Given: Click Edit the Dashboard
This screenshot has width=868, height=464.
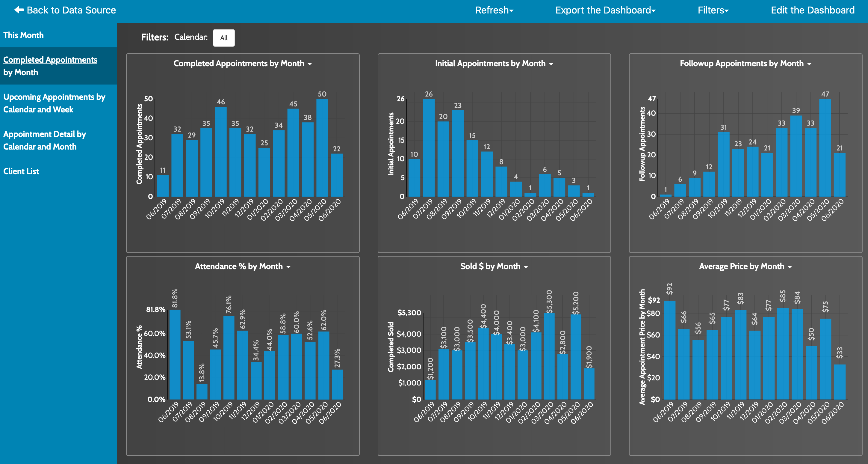Looking at the screenshot, I should coord(812,10).
